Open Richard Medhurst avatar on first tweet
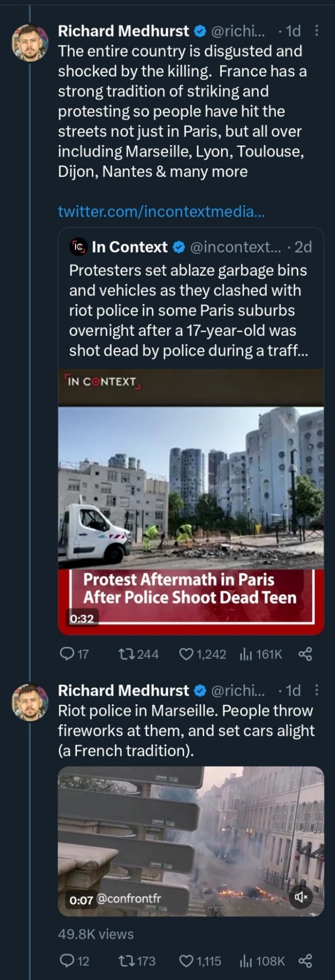 (30, 42)
